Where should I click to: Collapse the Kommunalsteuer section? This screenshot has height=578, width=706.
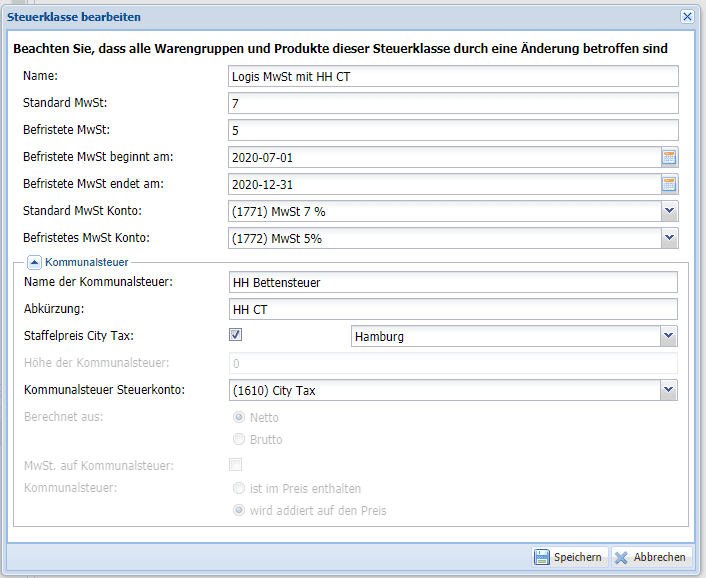[34, 262]
